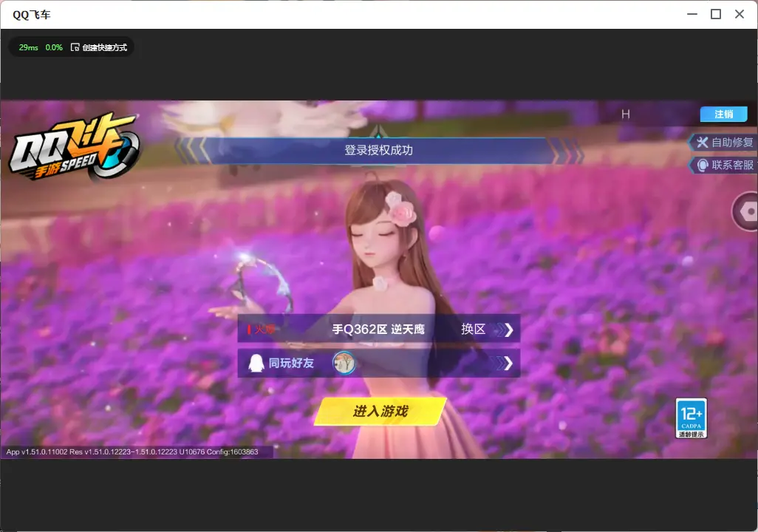Viewport: 758px width, 532px height.
Task: Click 创建快捷方式 create shortcut
Action: [x=104, y=47]
